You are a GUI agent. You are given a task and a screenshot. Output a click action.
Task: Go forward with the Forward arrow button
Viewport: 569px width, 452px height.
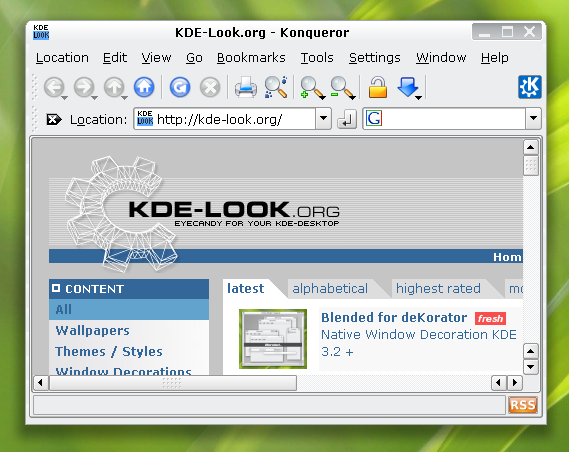pyautogui.click(x=84, y=87)
